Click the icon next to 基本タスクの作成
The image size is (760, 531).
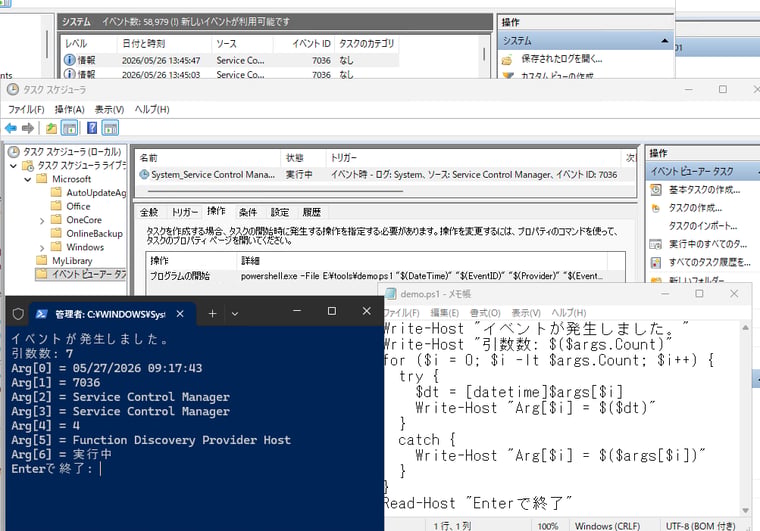point(656,190)
